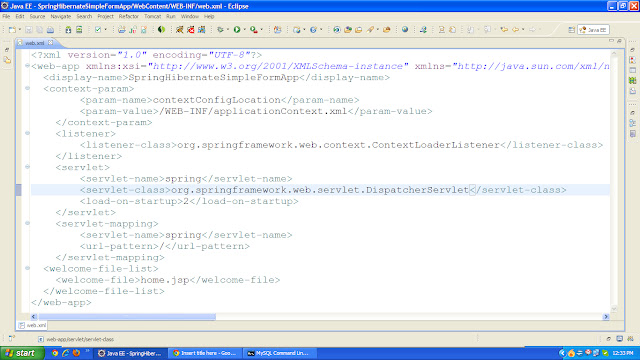The width and height of the screenshot is (640, 360).
Task: Collapse the web-app element fold marker
Action: point(27,65)
